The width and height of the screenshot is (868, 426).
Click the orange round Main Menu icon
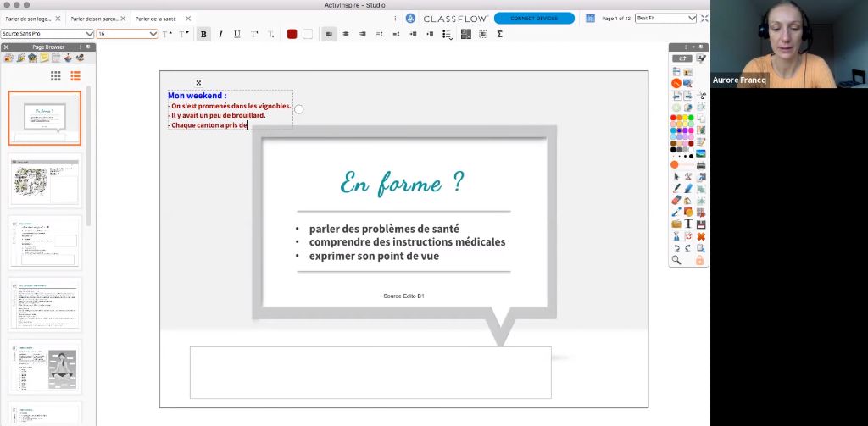coord(676,83)
